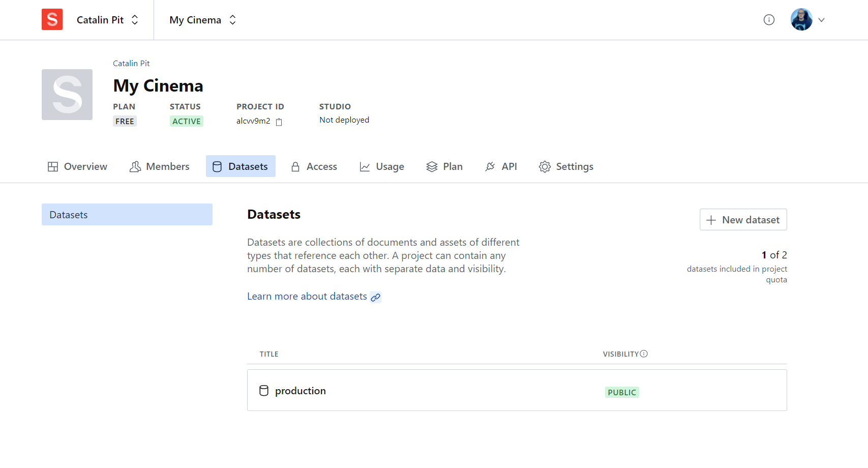Switch to the API tab
Viewport: 868px width, 468px height.
(501, 166)
